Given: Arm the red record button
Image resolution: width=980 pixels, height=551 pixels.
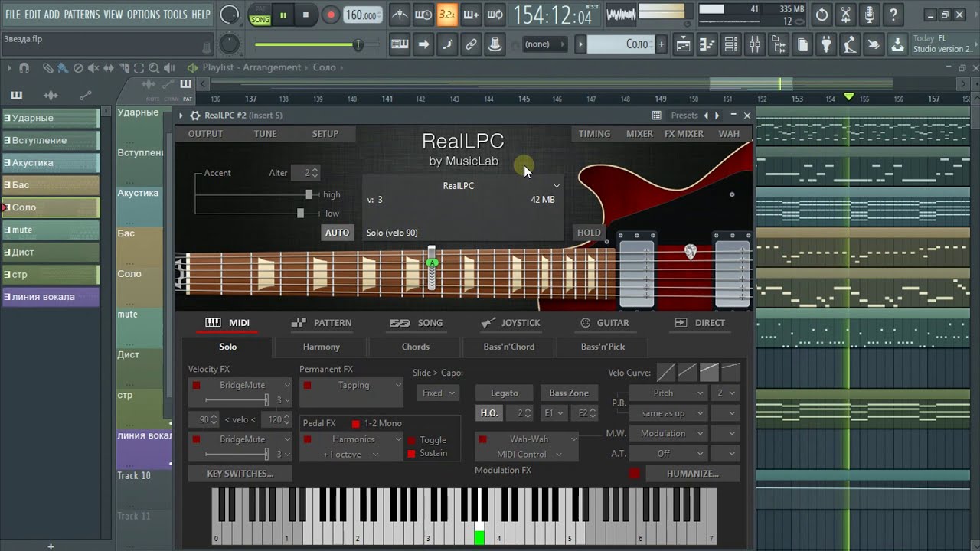Looking at the screenshot, I should click(331, 15).
